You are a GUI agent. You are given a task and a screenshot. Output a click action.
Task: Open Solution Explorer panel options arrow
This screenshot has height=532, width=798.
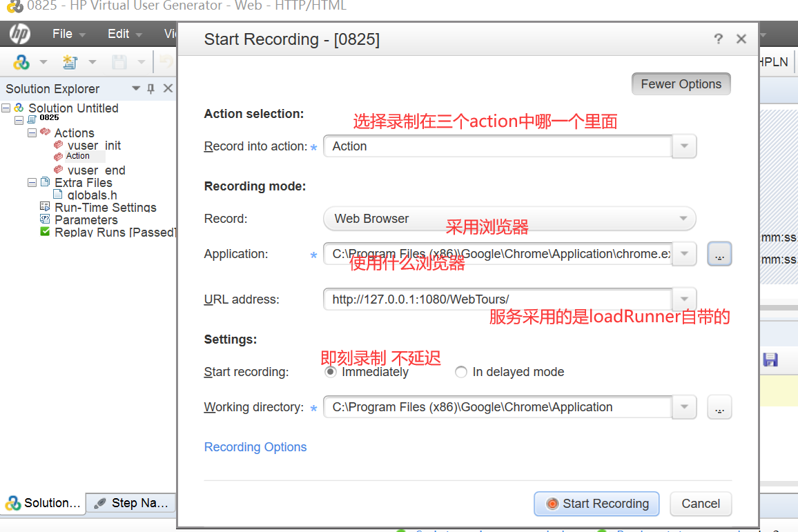[x=136, y=88]
